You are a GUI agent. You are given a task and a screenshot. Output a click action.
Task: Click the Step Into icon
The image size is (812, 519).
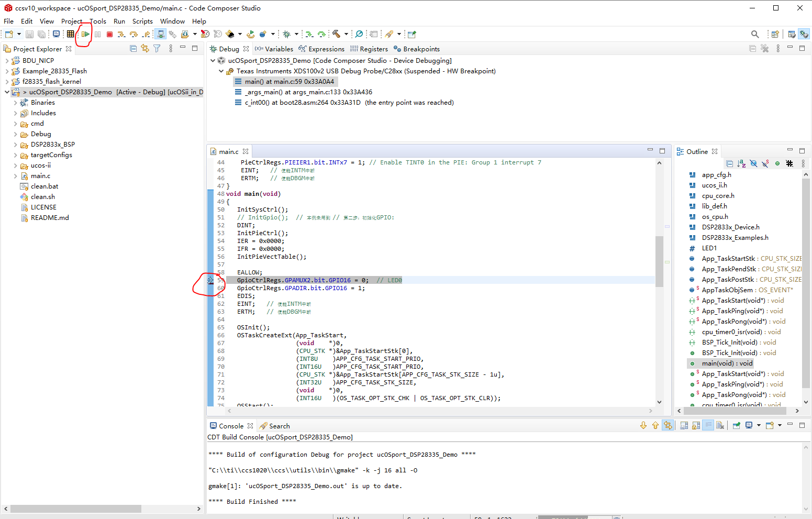tap(121, 34)
